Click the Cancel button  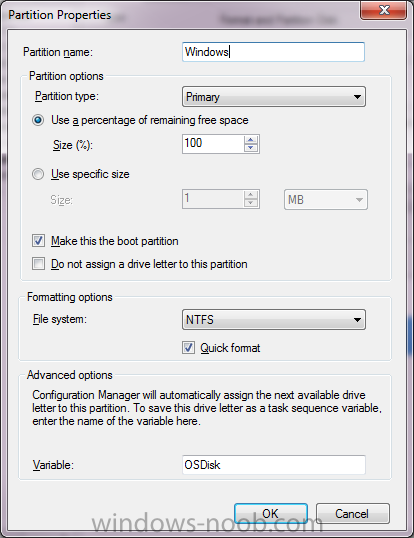pos(353,513)
